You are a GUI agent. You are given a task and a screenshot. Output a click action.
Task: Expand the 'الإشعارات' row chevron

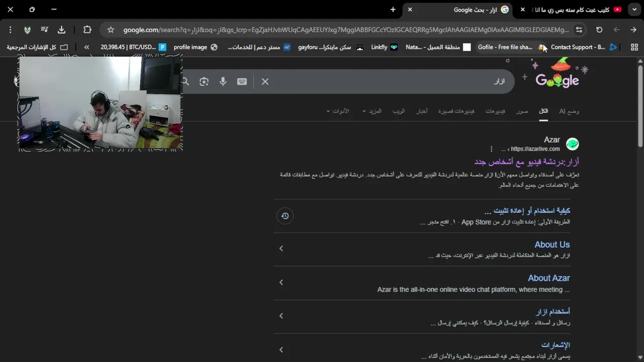281,349
